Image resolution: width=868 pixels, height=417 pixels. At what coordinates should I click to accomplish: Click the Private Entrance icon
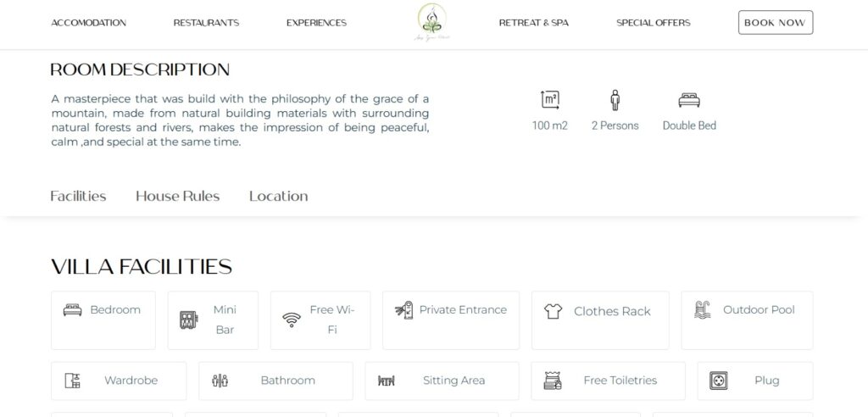click(x=404, y=310)
